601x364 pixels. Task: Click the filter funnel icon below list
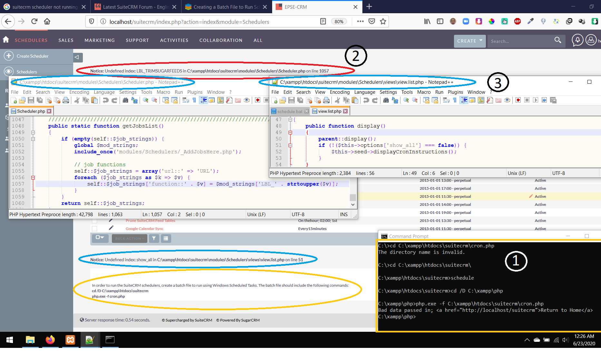[x=154, y=238]
